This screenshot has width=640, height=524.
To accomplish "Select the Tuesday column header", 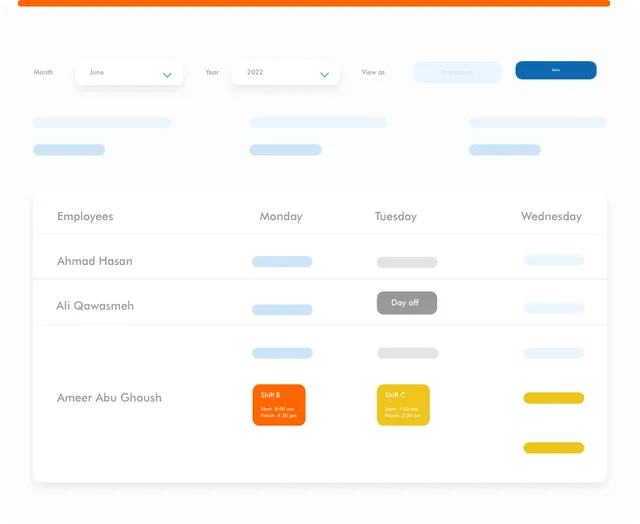I will point(396,216).
